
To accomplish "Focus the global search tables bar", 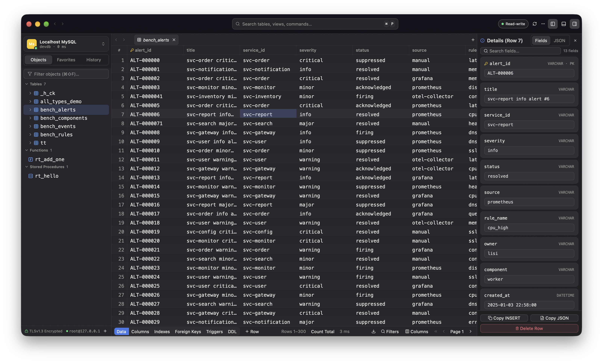I will coord(315,24).
